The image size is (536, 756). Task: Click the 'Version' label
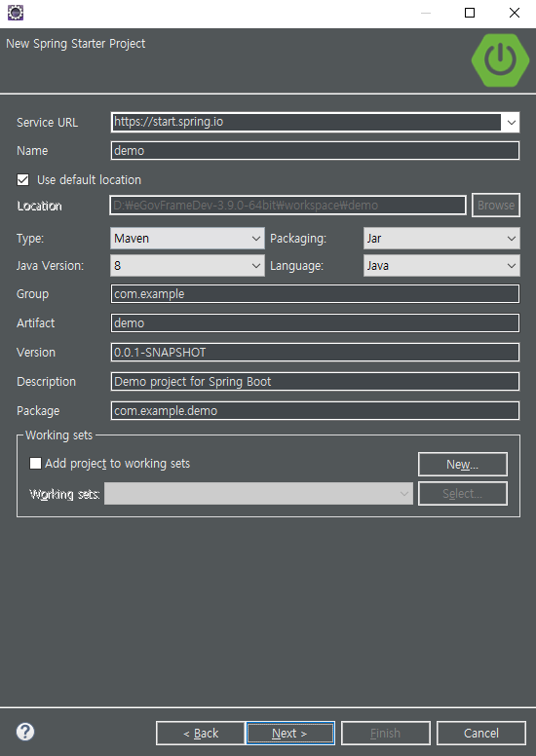pos(36,353)
